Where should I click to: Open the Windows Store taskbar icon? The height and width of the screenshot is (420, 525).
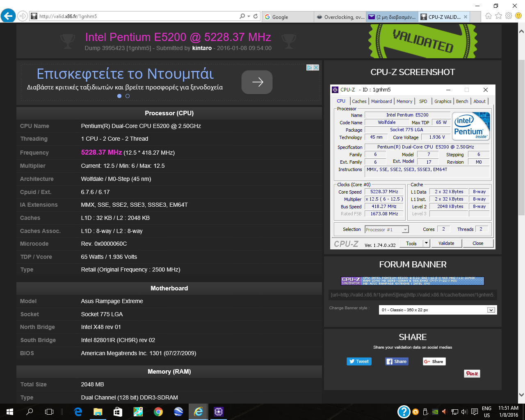[x=118, y=412]
